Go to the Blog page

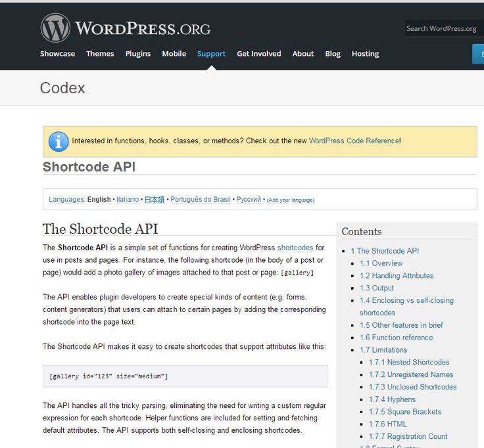[333, 54]
